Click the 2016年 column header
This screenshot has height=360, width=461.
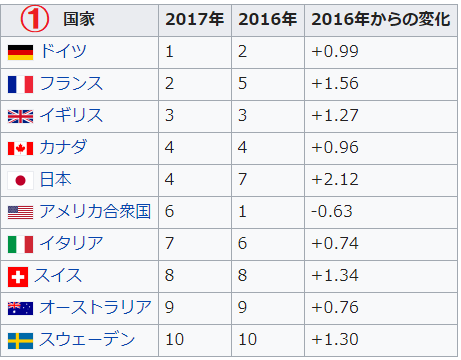[x=268, y=19]
